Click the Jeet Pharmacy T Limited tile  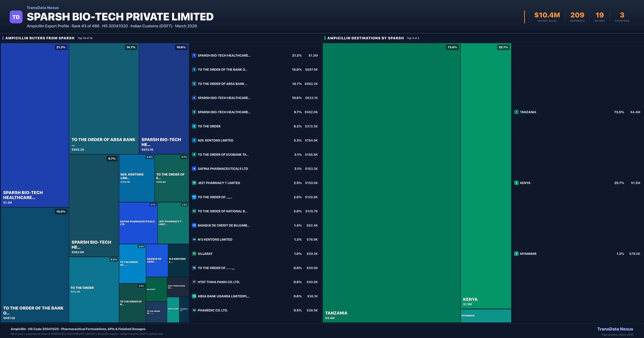pos(173,223)
